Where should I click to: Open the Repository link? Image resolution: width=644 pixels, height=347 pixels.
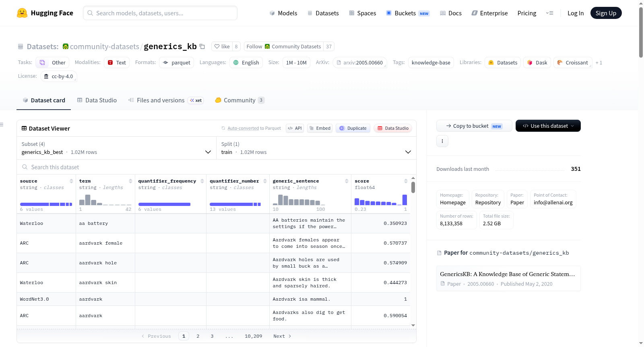coord(488,199)
